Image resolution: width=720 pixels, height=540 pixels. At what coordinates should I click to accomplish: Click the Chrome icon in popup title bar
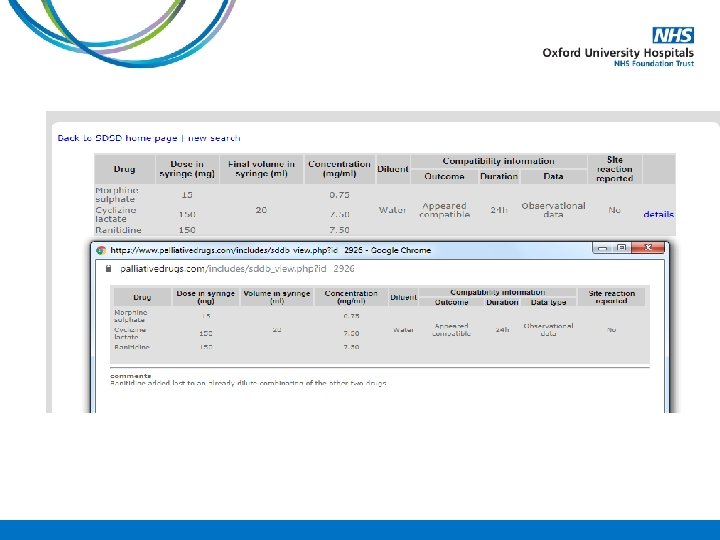101,250
